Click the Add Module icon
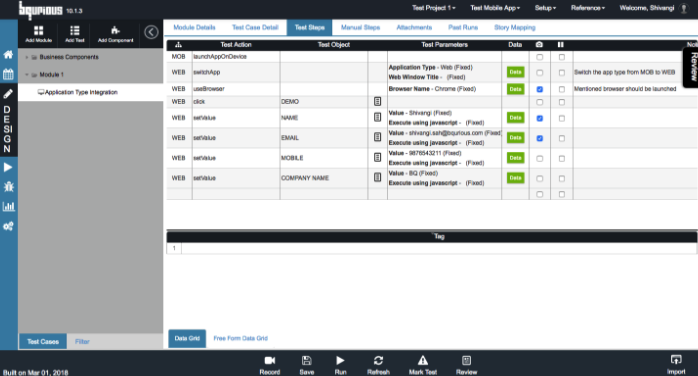698x376 pixels. pyautogui.click(x=39, y=30)
